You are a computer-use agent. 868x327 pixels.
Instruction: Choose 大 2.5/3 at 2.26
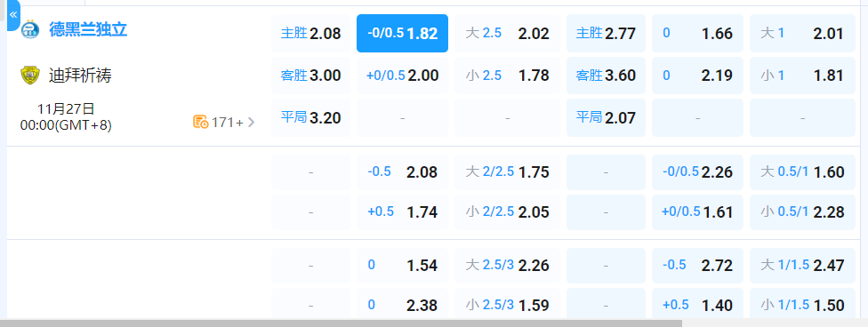507,266
